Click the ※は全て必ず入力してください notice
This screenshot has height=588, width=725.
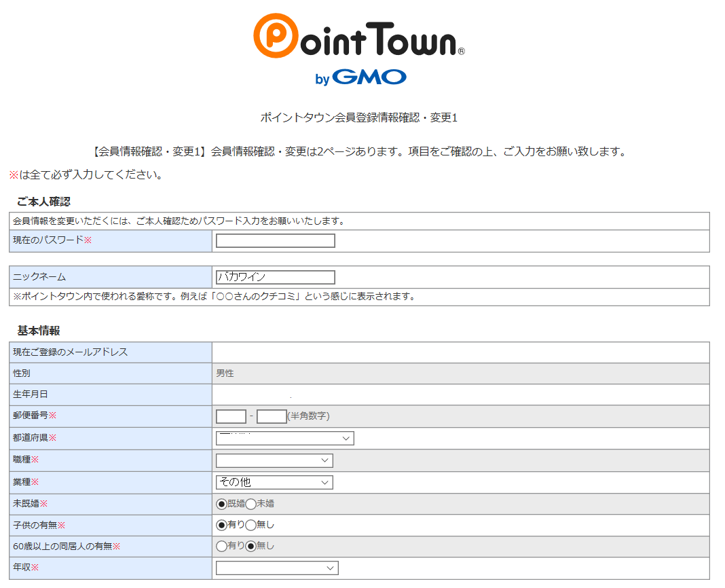point(86,175)
